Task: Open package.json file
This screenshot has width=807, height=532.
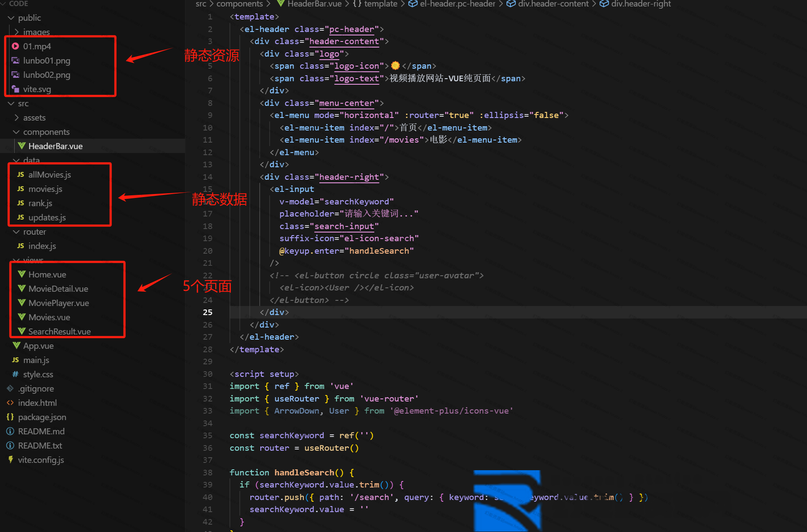Action: pos(42,417)
